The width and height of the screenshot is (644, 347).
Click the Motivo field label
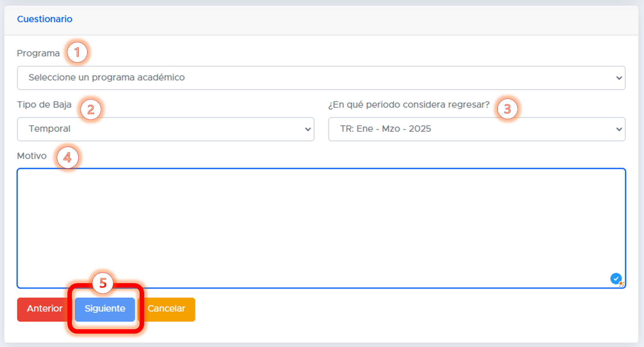[32, 156]
